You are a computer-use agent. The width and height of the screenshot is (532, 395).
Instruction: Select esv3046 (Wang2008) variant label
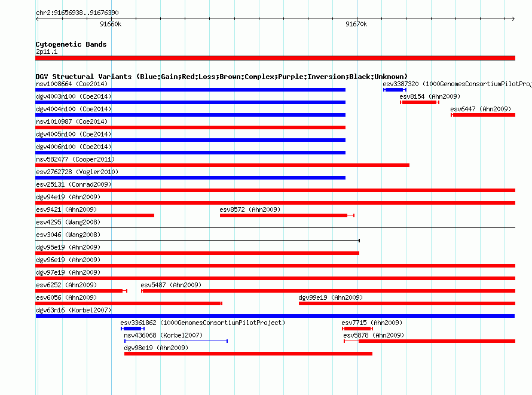point(68,235)
